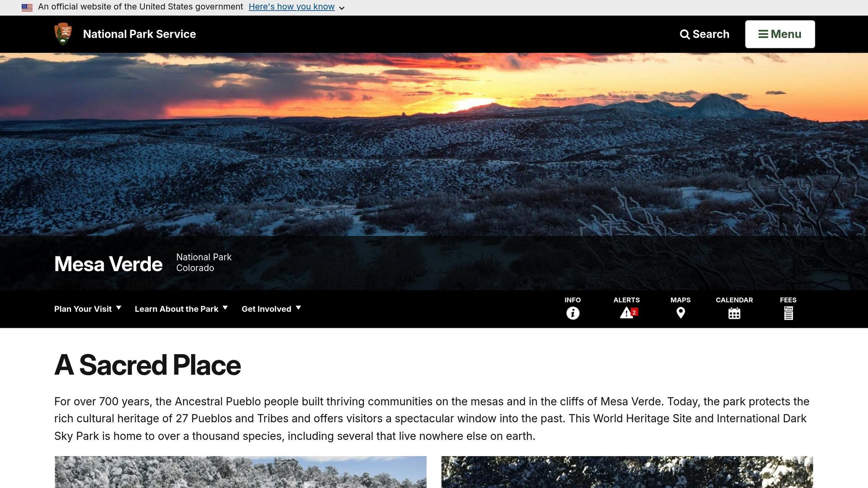Open the Calendar grid icon
The height and width of the screenshot is (488, 868).
734,313
